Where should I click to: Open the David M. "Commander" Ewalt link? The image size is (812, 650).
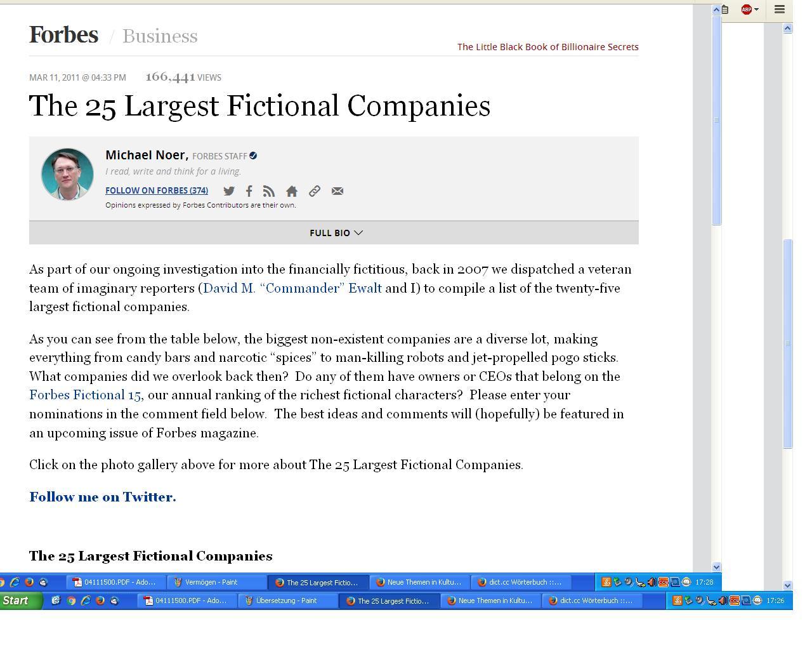(292, 288)
